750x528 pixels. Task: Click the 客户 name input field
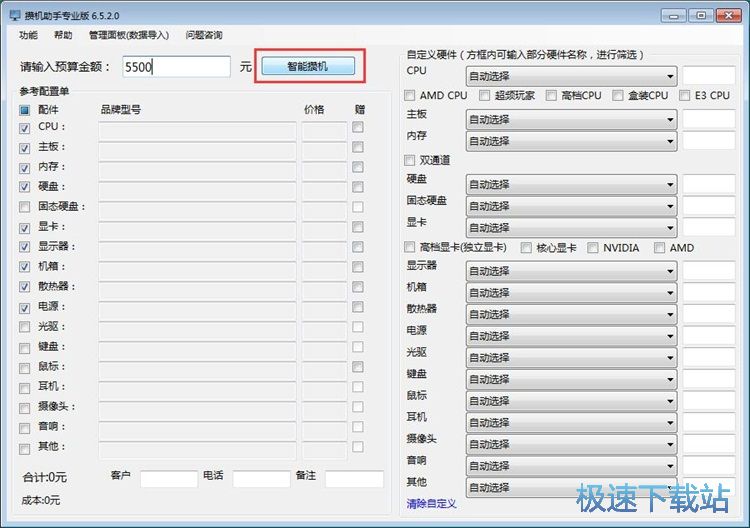click(x=169, y=479)
